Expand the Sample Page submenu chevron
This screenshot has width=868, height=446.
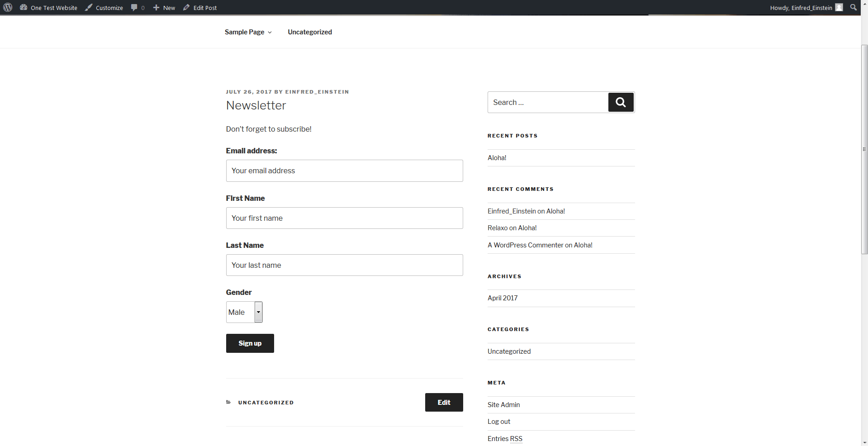point(270,33)
